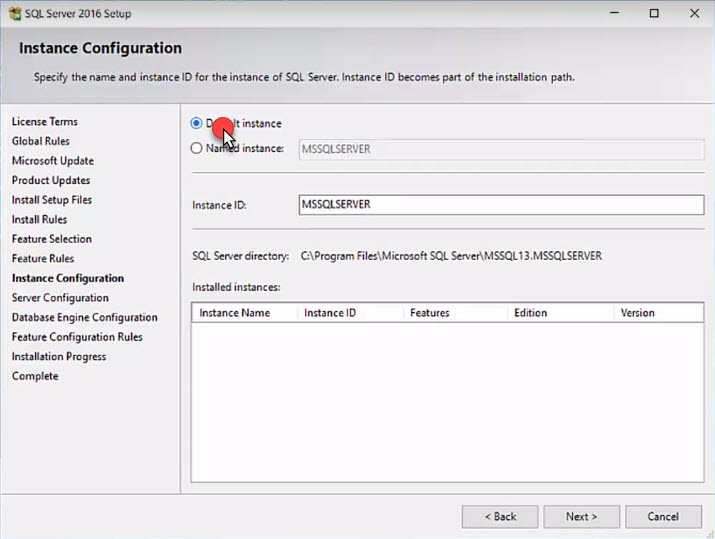Click the Edition column header
Screen dimensions: 715x539
[561, 313]
